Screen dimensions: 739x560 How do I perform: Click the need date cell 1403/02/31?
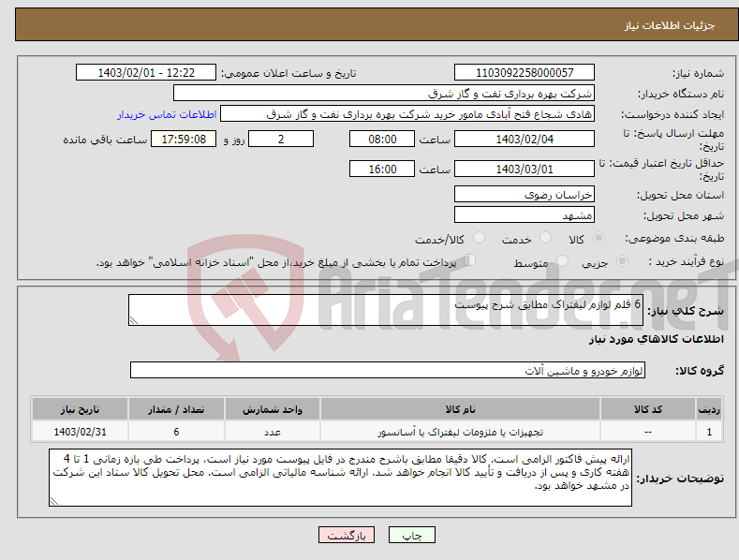click(x=80, y=432)
